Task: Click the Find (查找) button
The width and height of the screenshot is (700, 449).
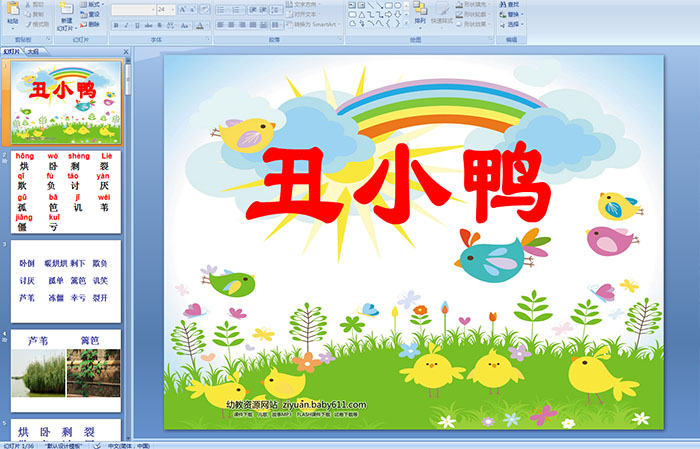Action: [510, 4]
